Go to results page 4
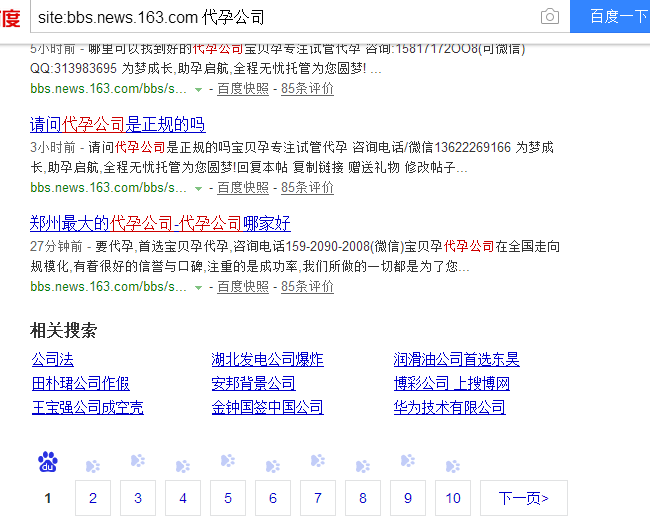Image resolution: width=650 pixels, height=530 pixels. (183, 498)
